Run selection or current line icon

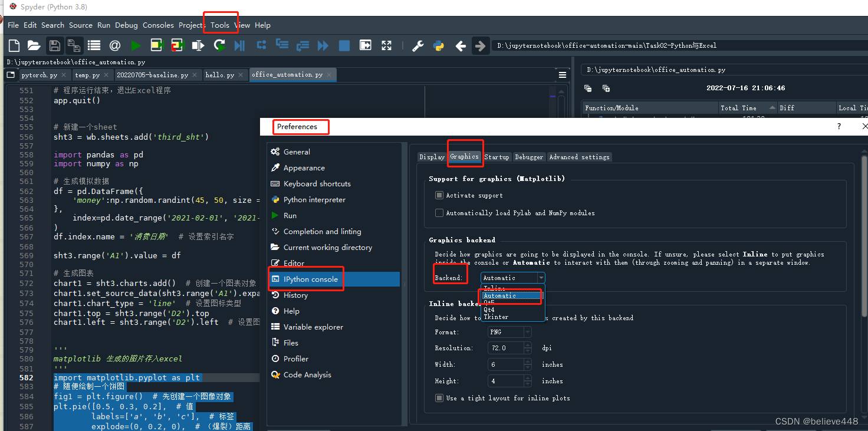[199, 45]
